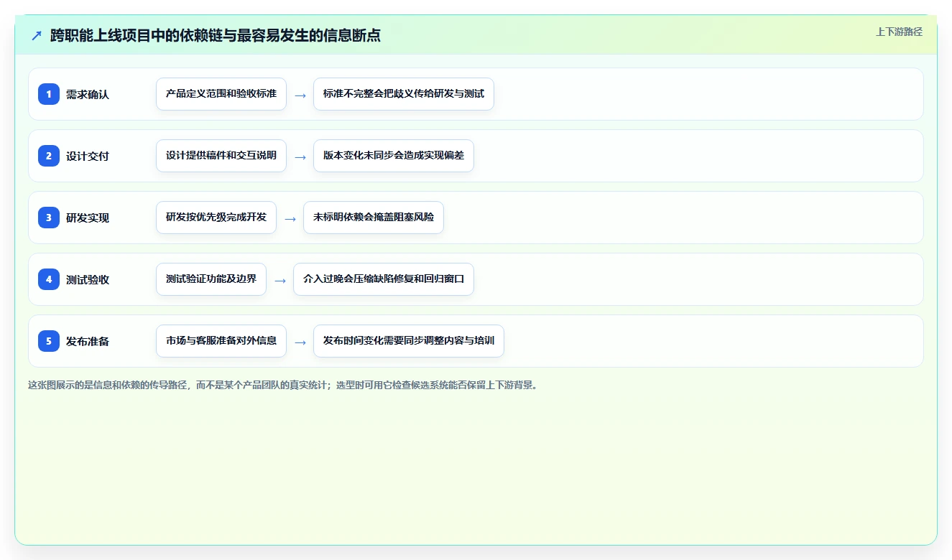The image size is (952, 560).
Task: Open the 测试验证功能及边界 chip
Action: click(x=211, y=279)
